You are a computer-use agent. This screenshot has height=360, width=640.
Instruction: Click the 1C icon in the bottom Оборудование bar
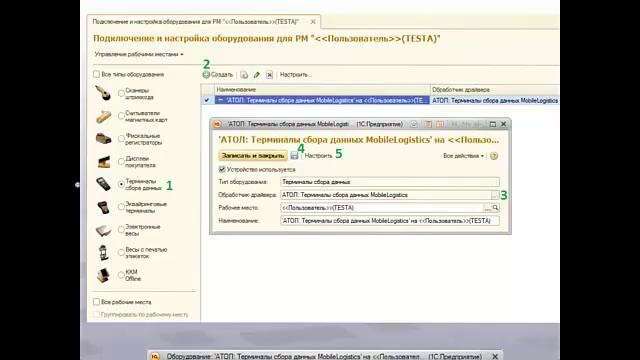[155, 356]
